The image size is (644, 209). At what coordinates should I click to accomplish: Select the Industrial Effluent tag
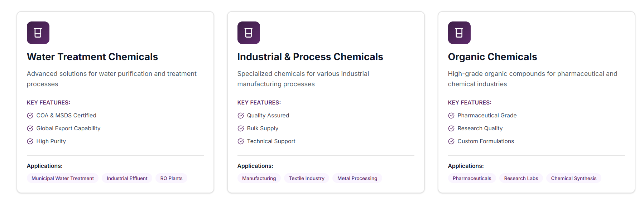127,178
